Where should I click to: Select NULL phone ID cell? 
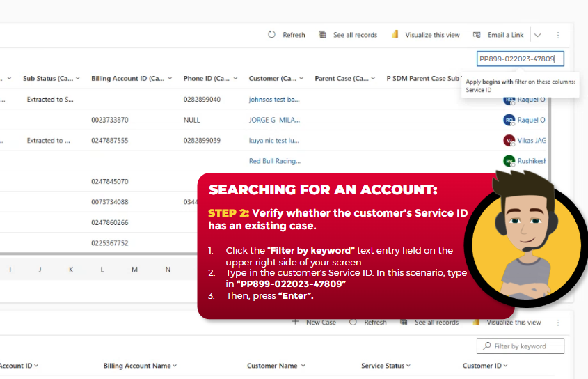coord(191,120)
